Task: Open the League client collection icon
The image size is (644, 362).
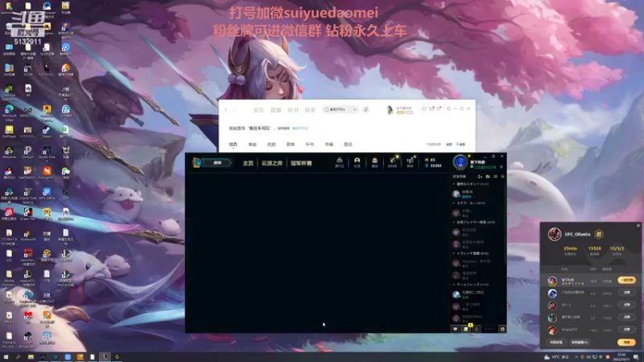Action: coord(374,162)
